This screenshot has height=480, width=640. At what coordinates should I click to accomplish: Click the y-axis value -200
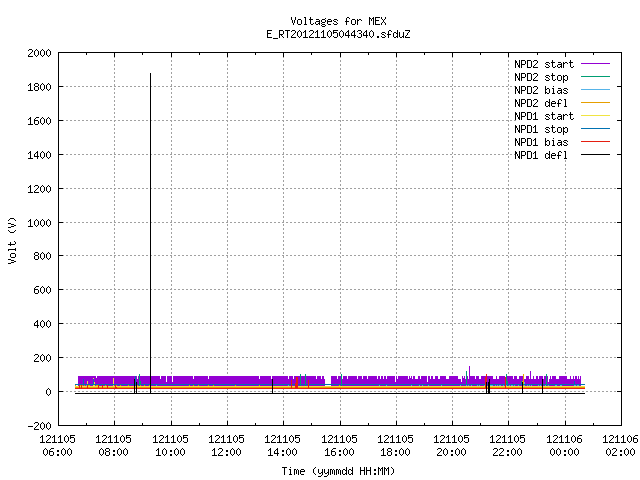pos(39,426)
